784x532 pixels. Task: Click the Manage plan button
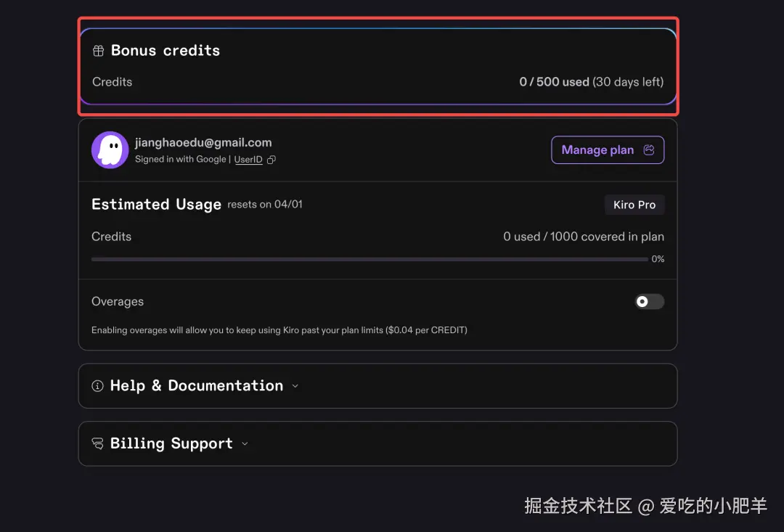click(608, 150)
